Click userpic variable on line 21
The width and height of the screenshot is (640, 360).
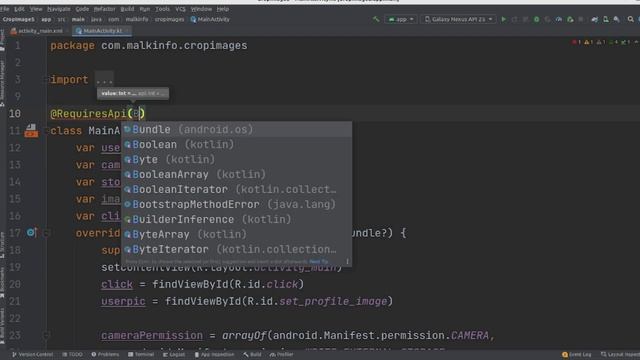point(123,301)
